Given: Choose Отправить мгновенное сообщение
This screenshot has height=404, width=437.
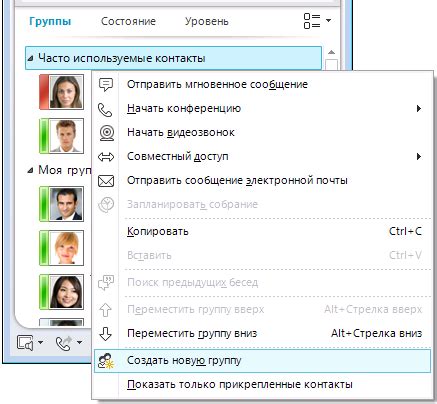Looking at the screenshot, I should [262, 84].
